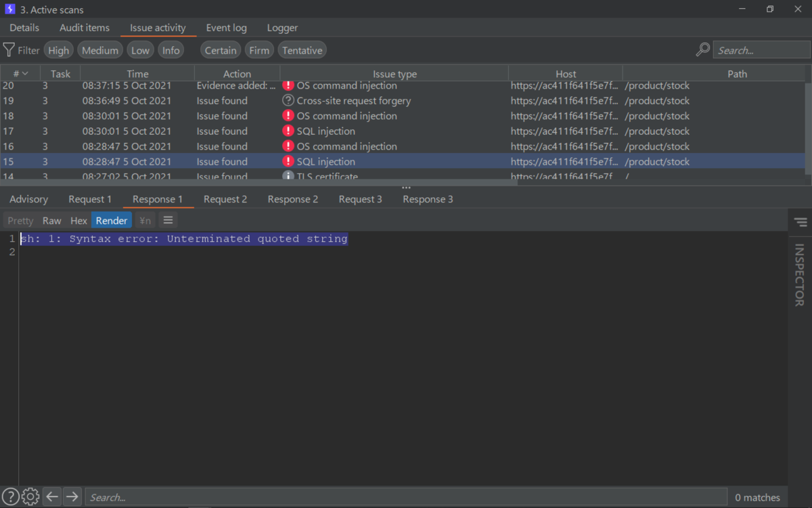Switch response view to Raw
Viewport: 812px width, 508px height.
click(x=52, y=220)
